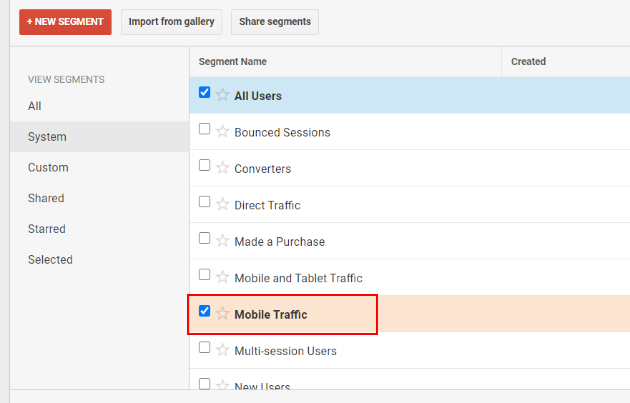Open the Custom segments view
This screenshot has width=630, height=403.
click(48, 168)
